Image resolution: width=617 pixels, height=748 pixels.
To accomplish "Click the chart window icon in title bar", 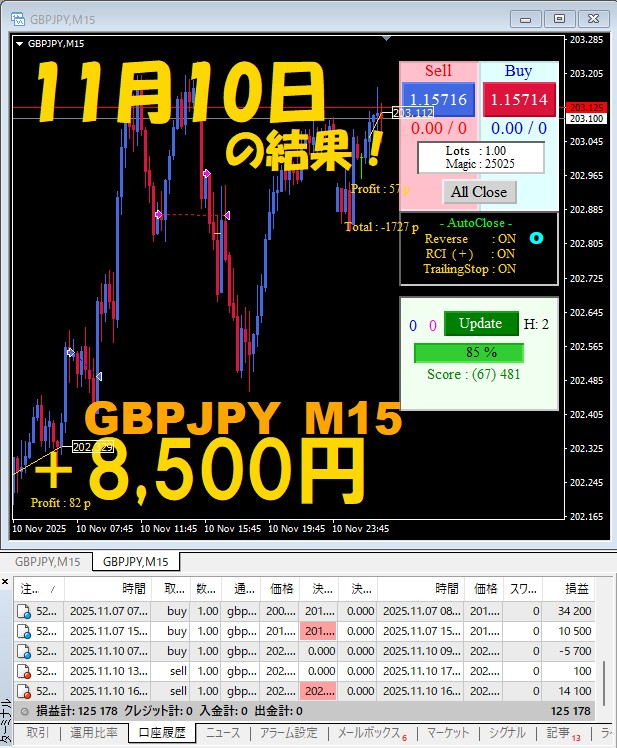I will (x=17, y=19).
